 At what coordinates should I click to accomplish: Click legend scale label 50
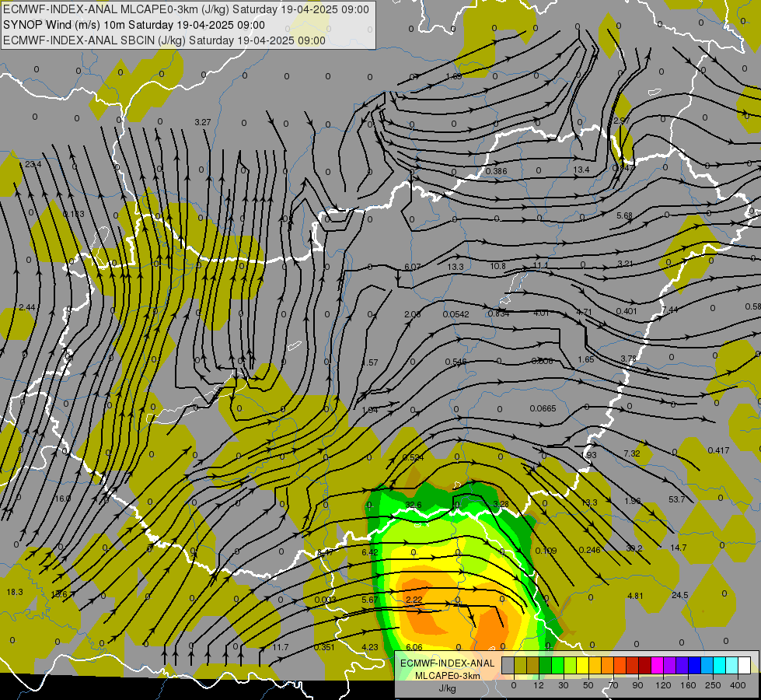point(588,685)
